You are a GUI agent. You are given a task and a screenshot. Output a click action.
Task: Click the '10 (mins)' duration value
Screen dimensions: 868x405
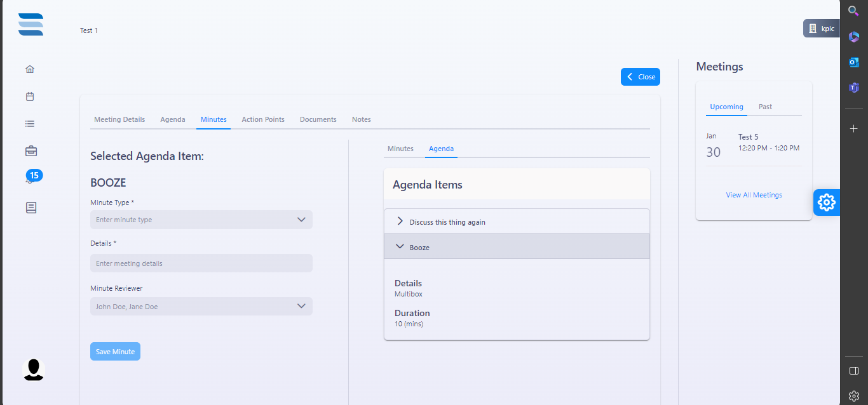[409, 324]
